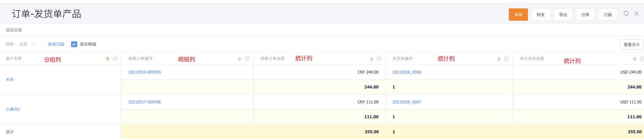This screenshot has height=139, width=644.
Task: Click 查看总计 button
Action: click(x=631, y=44)
